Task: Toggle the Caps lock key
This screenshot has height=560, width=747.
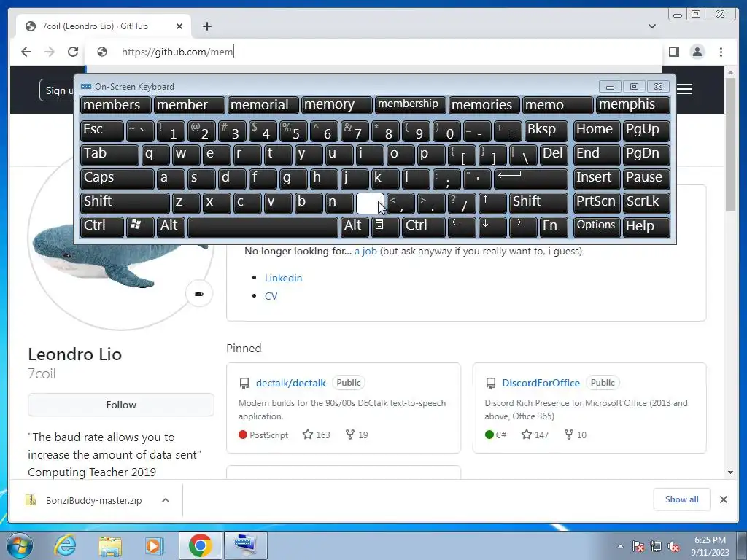Action: coord(117,179)
